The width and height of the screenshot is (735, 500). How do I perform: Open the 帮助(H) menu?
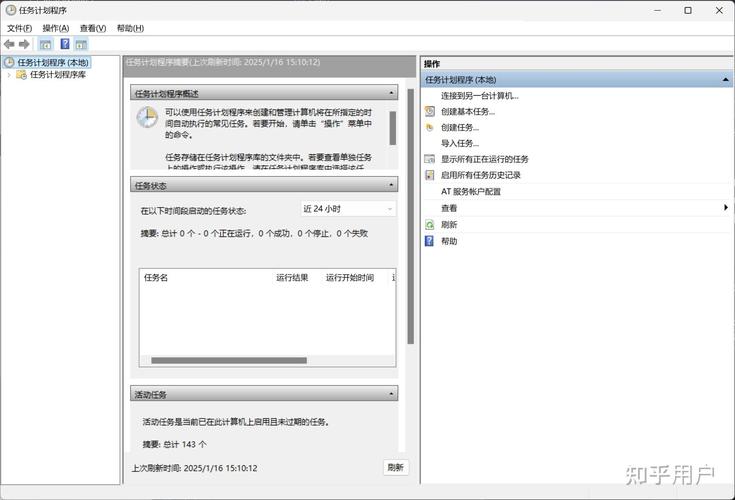pos(130,29)
